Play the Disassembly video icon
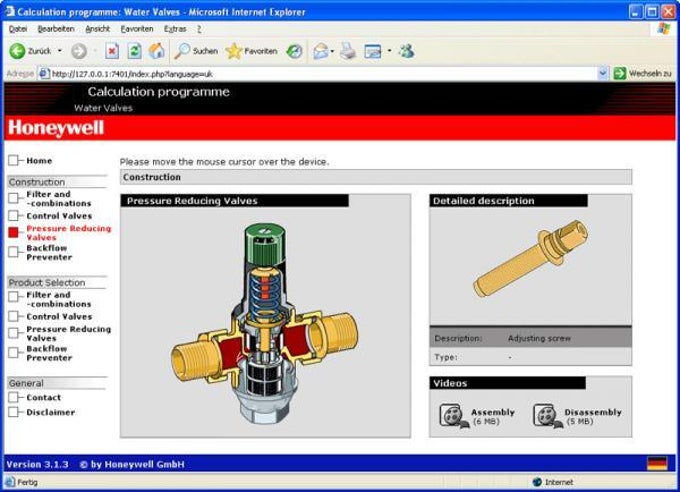 click(x=547, y=415)
